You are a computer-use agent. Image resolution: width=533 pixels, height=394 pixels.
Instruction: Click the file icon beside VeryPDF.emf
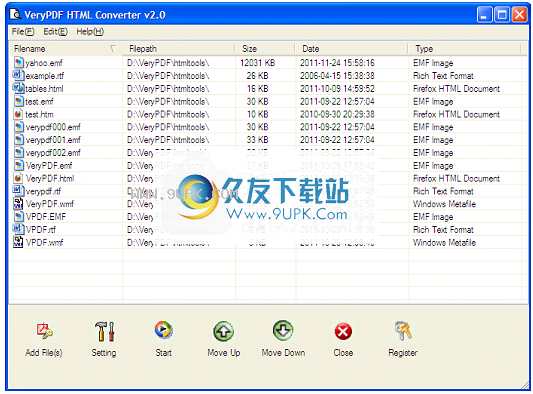[18, 165]
